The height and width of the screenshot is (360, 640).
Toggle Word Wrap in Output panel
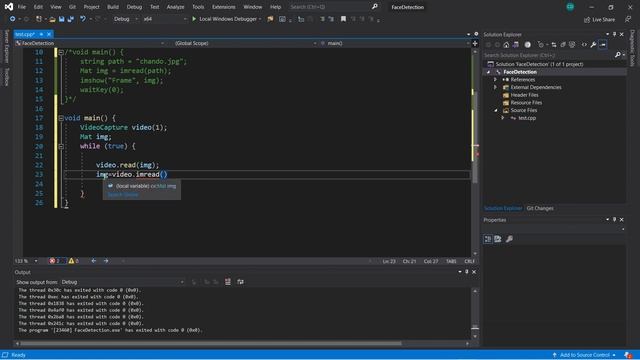pos(240,282)
